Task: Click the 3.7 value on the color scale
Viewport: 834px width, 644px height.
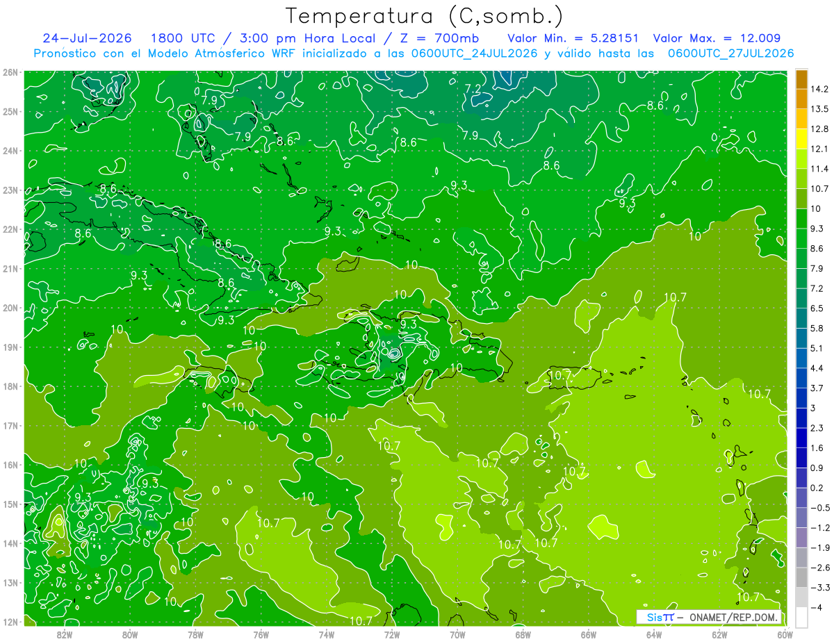Action: click(817, 388)
